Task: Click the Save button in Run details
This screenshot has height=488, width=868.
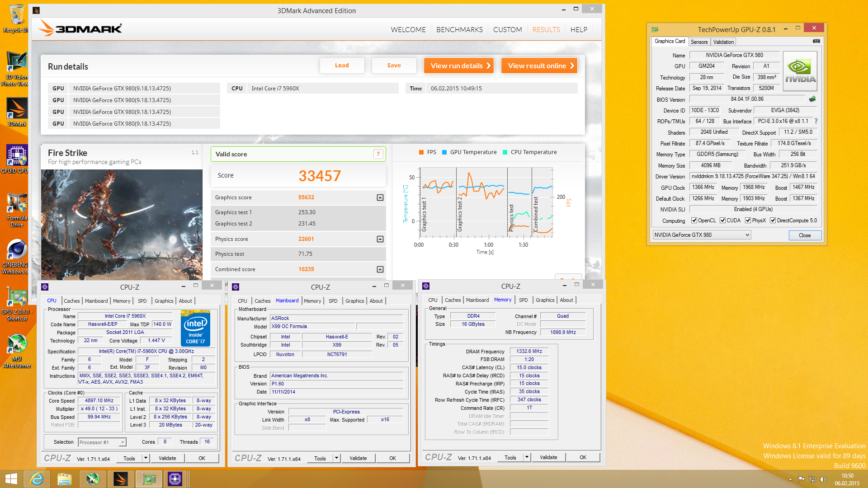Action: click(x=394, y=66)
